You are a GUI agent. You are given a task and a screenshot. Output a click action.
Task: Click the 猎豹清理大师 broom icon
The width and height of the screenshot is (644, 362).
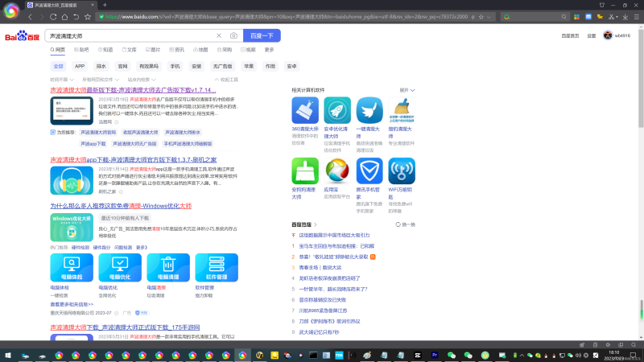[x=402, y=110]
